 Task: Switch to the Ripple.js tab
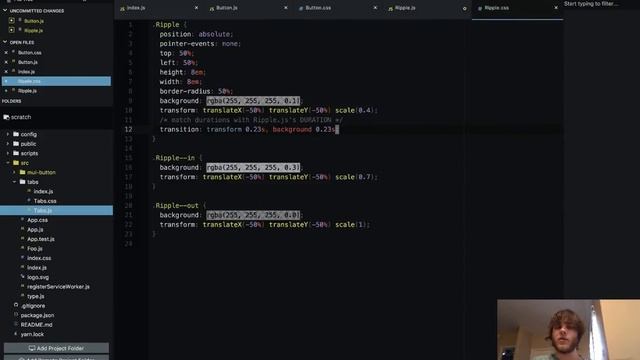point(427,8)
